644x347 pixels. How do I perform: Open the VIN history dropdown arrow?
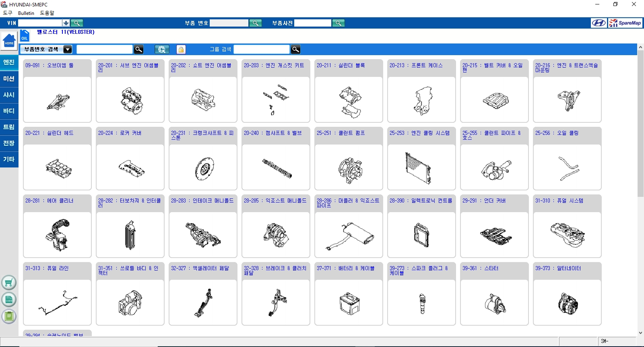[x=66, y=23]
